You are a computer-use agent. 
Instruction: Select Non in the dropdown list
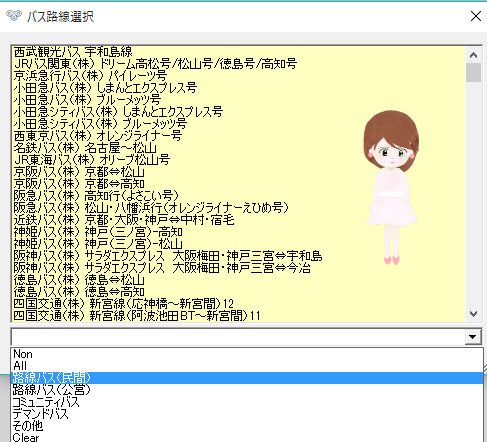(x=247, y=354)
